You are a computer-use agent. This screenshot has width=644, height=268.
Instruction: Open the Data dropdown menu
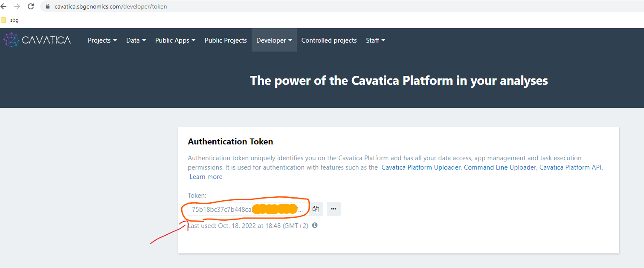pos(136,40)
